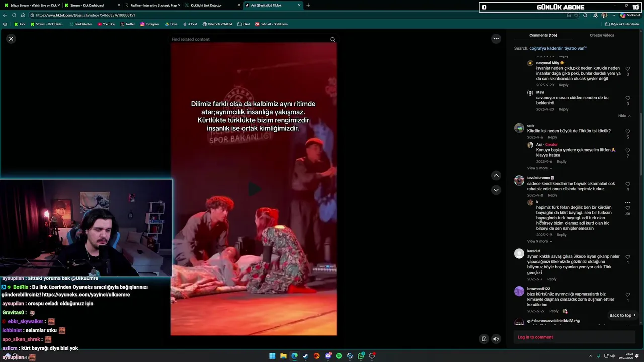The width and height of the screenshot is (644, 362).
Task: Reply to brownnn1122's comment
Action: tap(554, 311)
